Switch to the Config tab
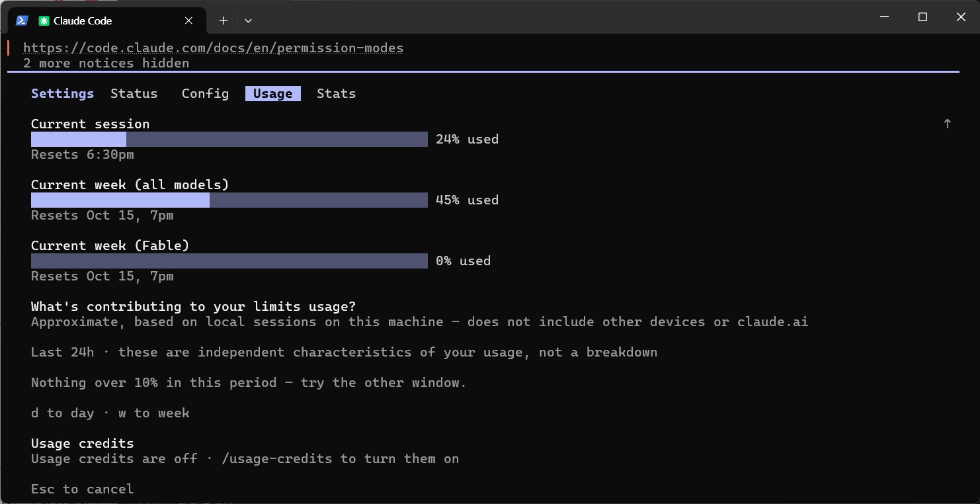The image size is (980, 504). click(x=205, y=93)
